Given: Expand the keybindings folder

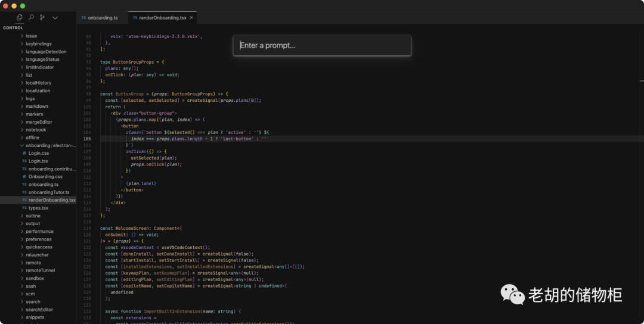Looking at the screenshot, I should coord(38,44).
